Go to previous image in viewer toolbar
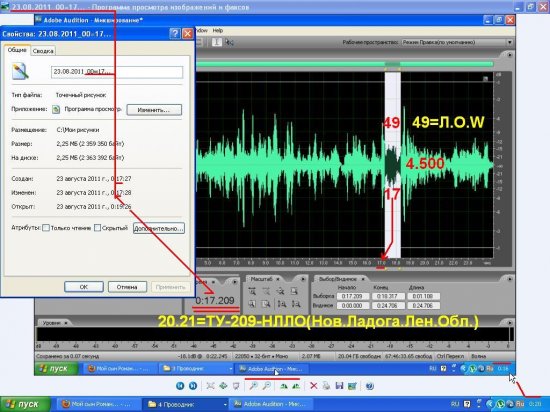This screenshot has width=550, height=412. pyautogui.click(x=180, y=386)
